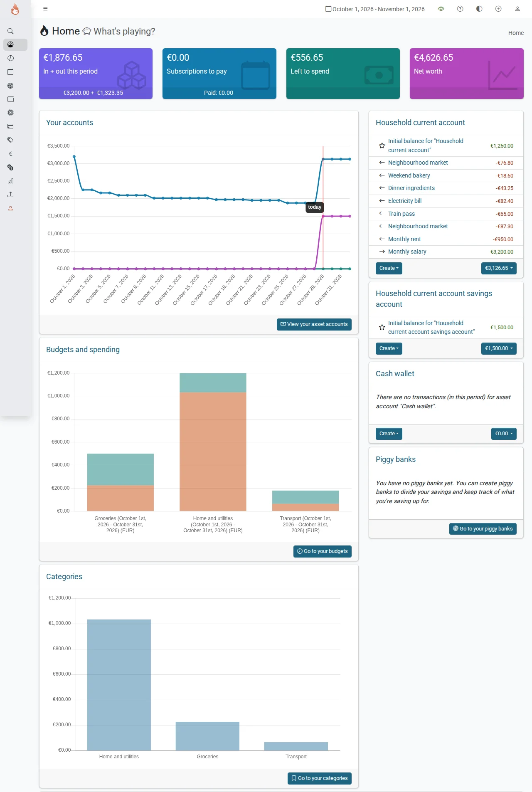Screen dimensions: 532x792
Task: Click Go to your budgets button
Action: [323, 551]
